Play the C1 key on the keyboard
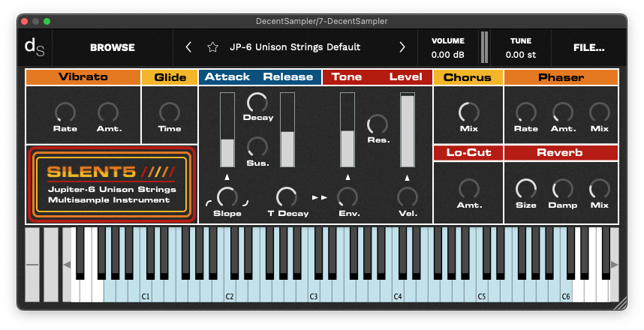Screen dimensions: 644x330 click(x=146, y=290)
